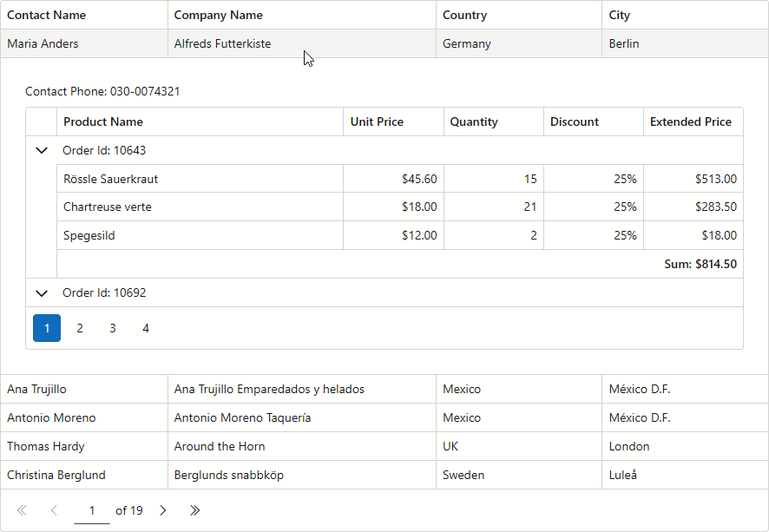Click Extended Price column header
Viewport: 769px width, 532px height.
(693, 122)
